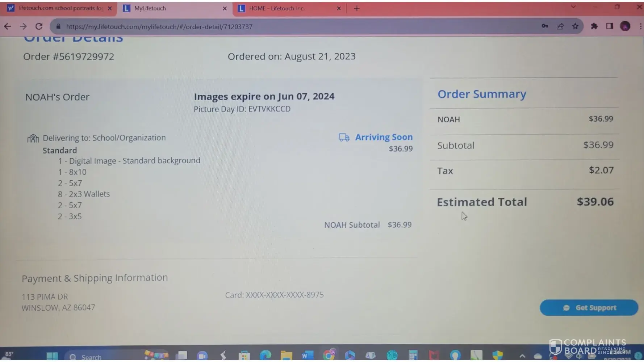The width and height of the screenshot is (644, 362).
Task: Click the Get Support button
Action: point(589,307)
